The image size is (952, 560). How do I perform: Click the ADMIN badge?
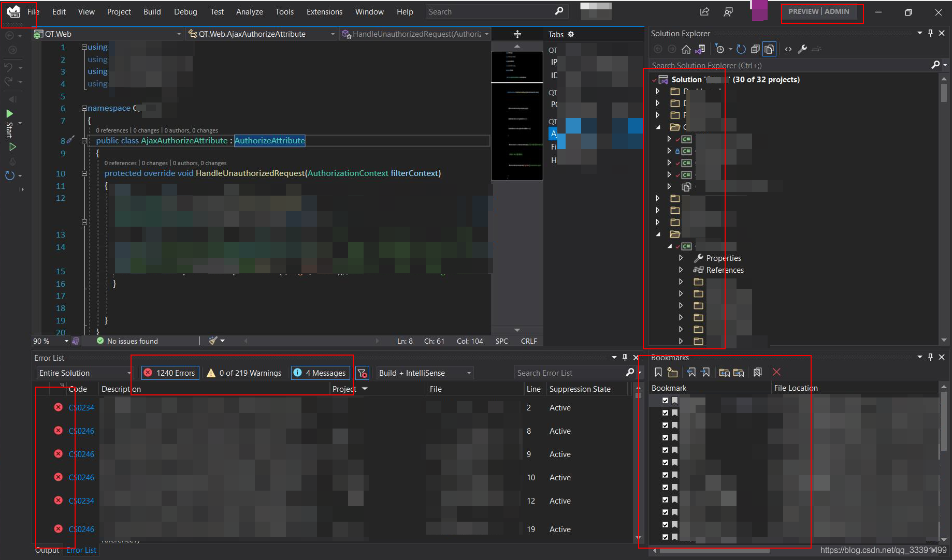point(837,11)
